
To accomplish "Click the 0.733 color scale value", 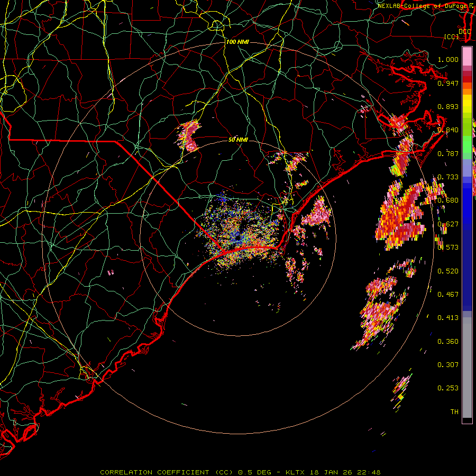I will (448, 177).
